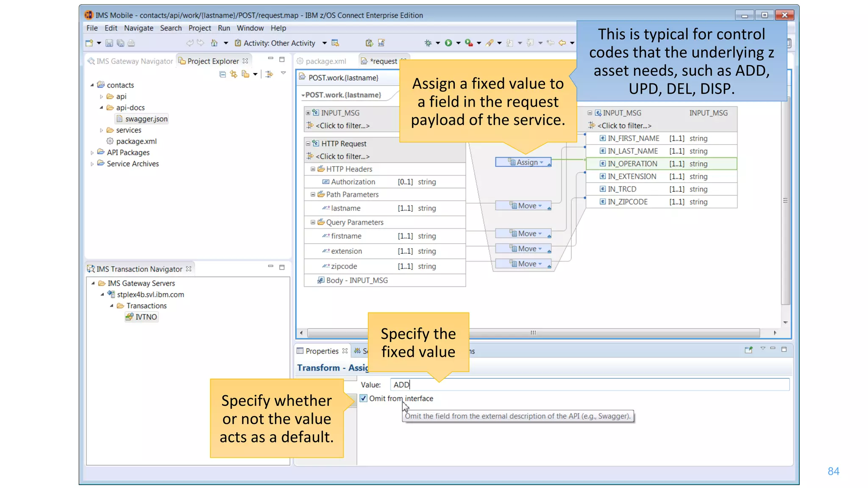This screenshot has height=488, width=868.
Task: Collapse the HTTP Request section
Action: [308, 144]
